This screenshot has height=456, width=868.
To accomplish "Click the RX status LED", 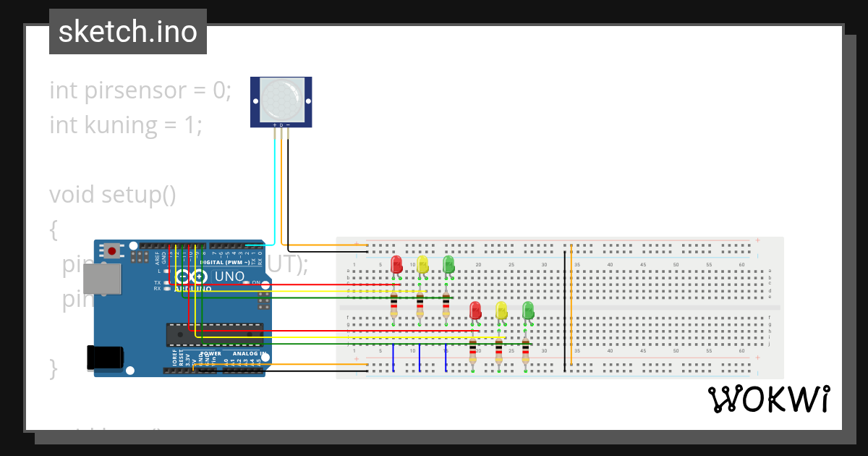I will tap(167, 288).
